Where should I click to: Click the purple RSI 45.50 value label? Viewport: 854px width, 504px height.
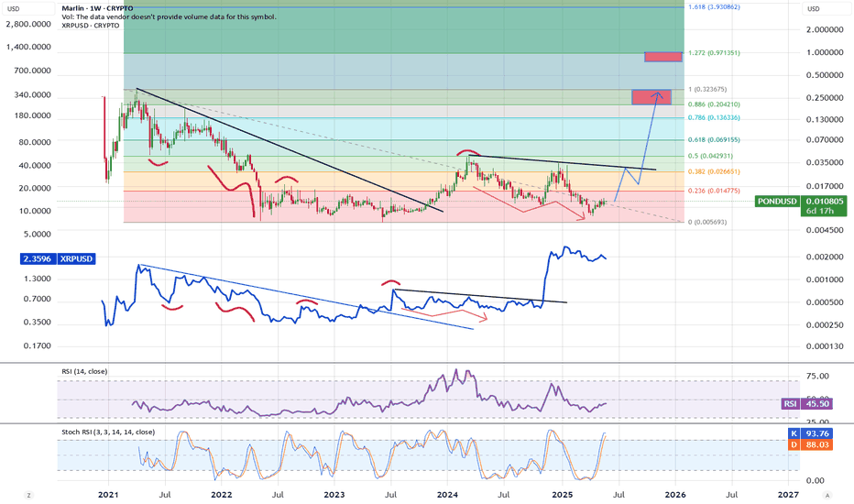806,404
